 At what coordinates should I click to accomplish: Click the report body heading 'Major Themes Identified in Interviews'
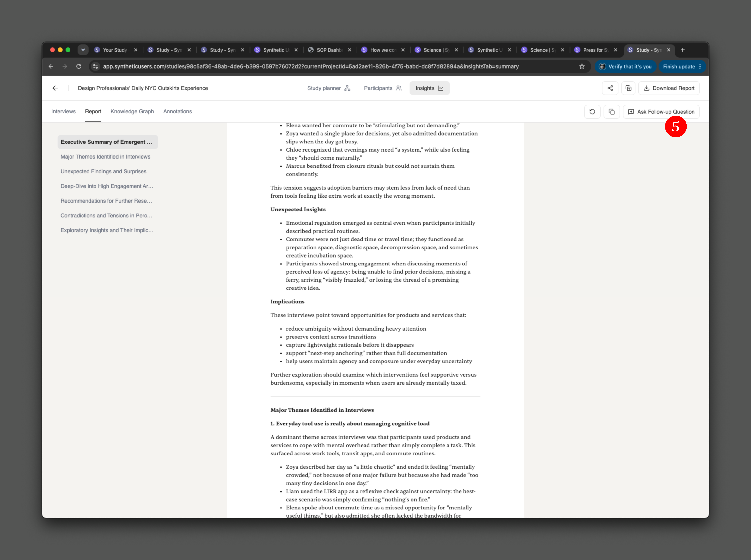[x=322, y=410]
